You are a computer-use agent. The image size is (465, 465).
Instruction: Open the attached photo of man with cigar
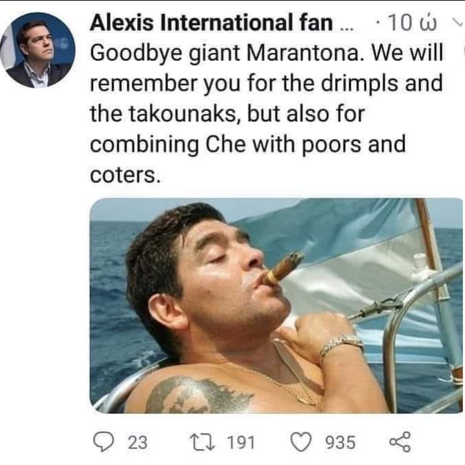[x=276, y=306]
